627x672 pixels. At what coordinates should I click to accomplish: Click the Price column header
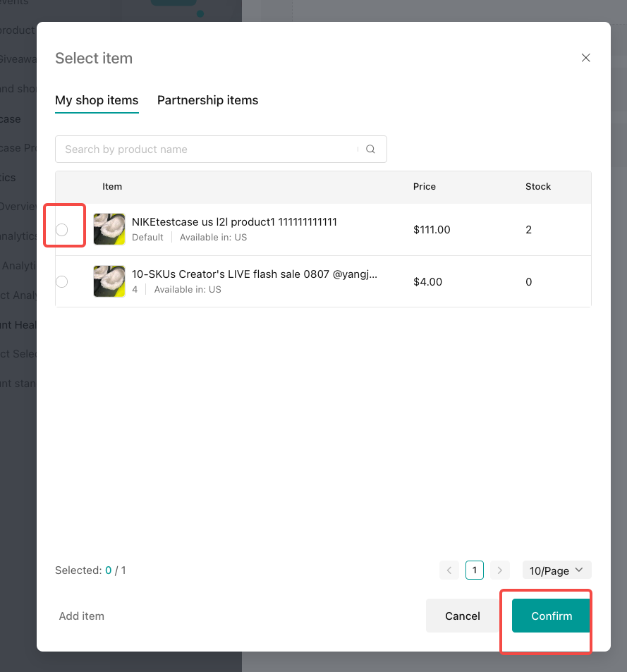coord(425,187)
